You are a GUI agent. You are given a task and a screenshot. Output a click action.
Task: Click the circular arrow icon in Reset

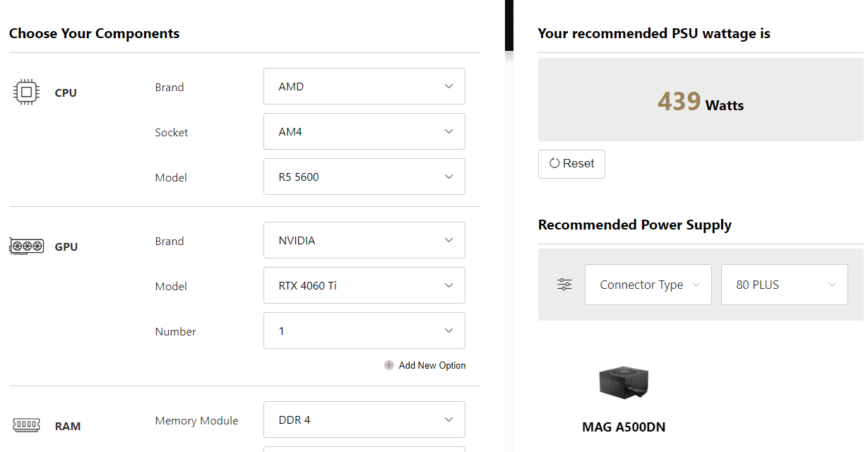[x=554, y=163]
